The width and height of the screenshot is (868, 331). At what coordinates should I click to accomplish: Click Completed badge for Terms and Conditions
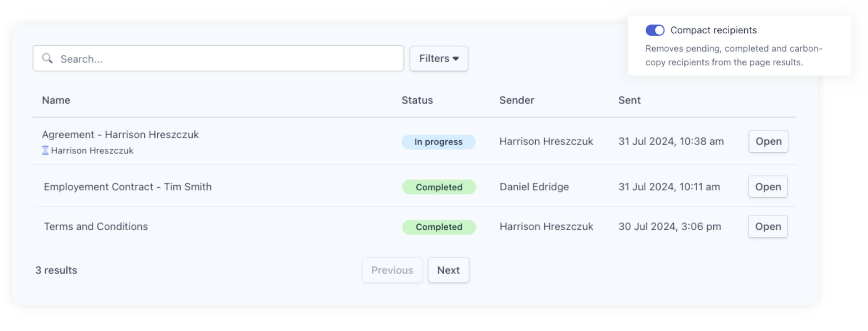point(439,227)
